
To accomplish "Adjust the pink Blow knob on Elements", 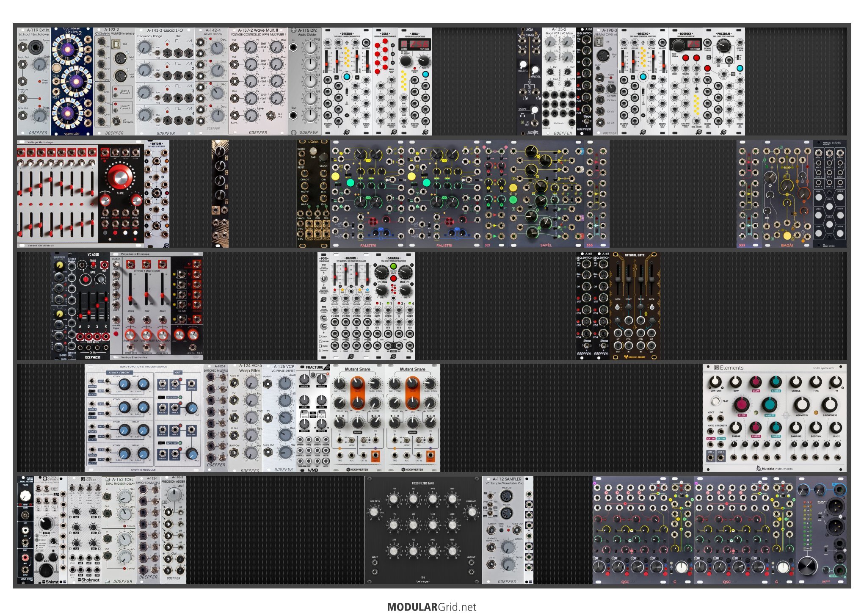I will (756, 382).
